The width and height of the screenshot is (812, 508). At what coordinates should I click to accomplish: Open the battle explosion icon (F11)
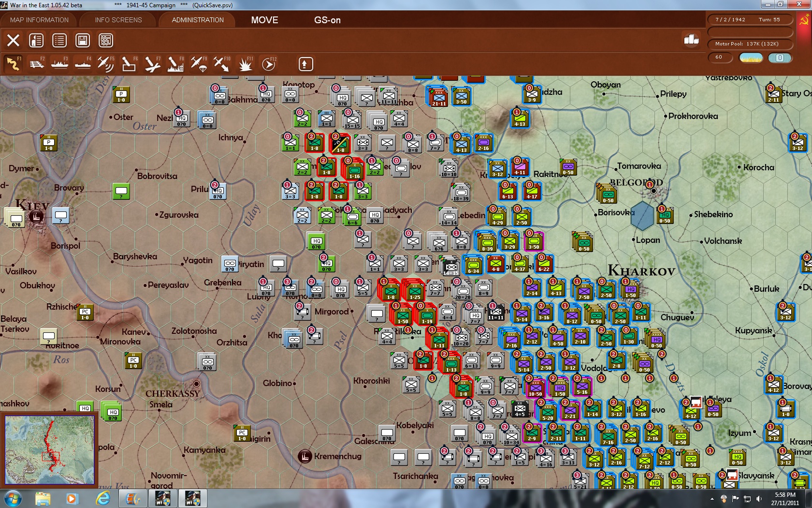coord(245,64)
